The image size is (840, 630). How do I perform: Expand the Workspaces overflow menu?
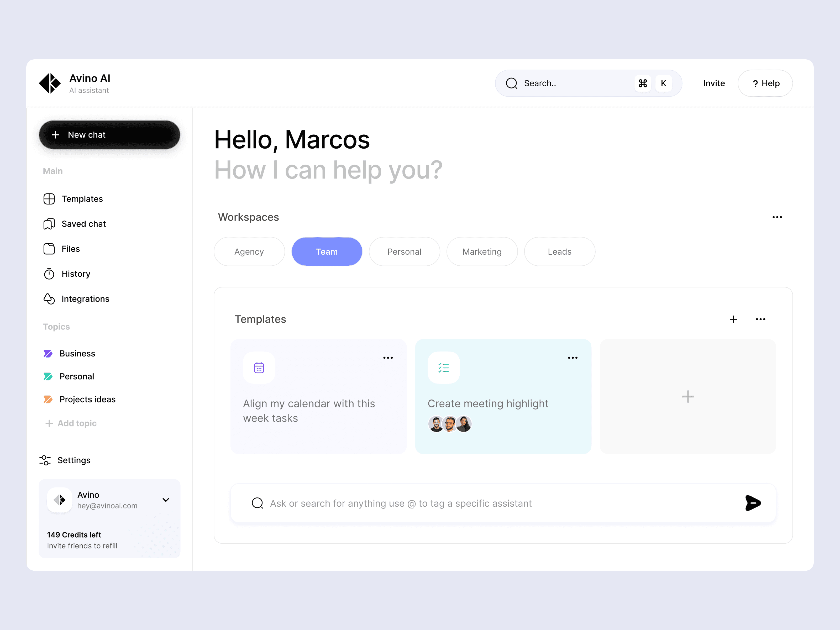click(x=777, y=217)
